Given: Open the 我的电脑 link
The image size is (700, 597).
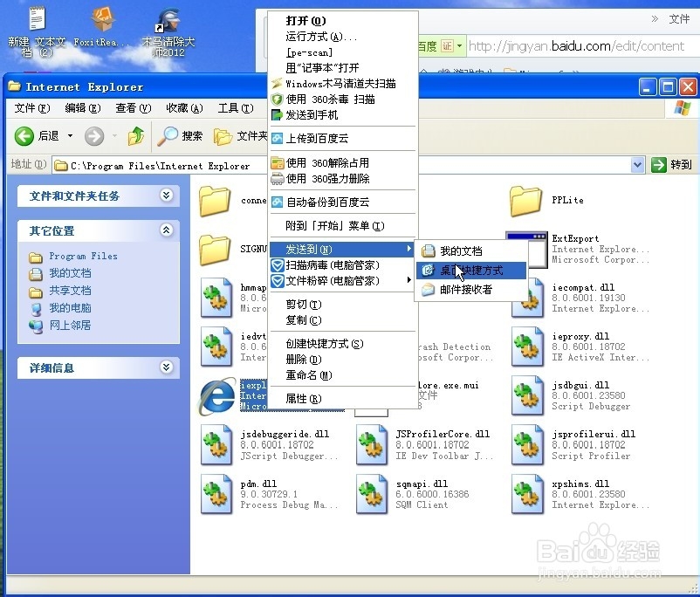Looking at the screenshot, I should pyautogui.click(x=70, y=308).
